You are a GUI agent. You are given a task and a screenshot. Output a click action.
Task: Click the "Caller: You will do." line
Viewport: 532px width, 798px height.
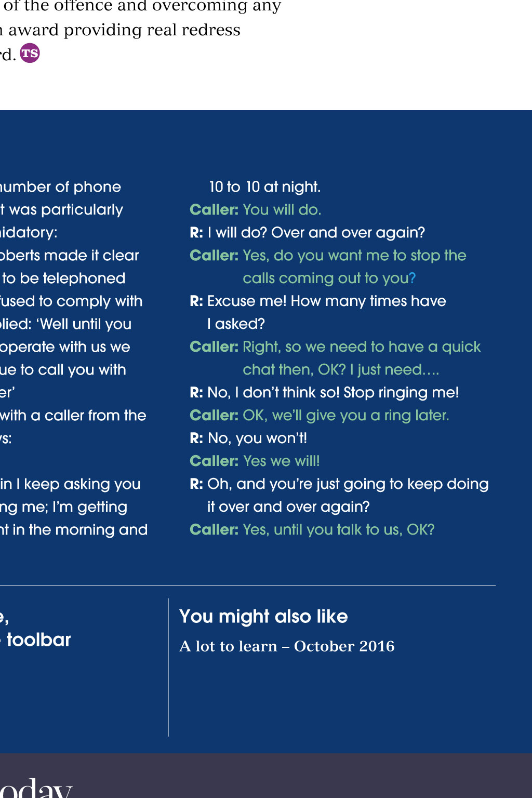click(256, 210)
